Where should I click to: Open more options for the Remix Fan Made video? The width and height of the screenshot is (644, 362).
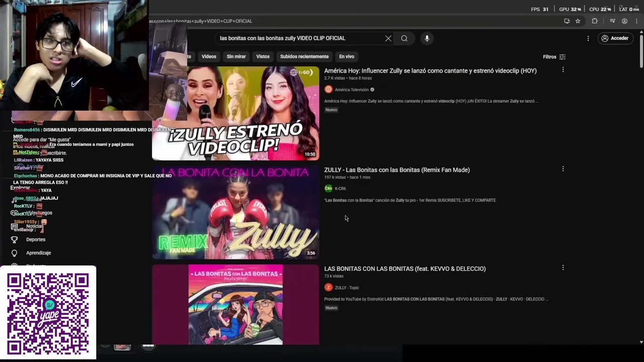[563, 169]
